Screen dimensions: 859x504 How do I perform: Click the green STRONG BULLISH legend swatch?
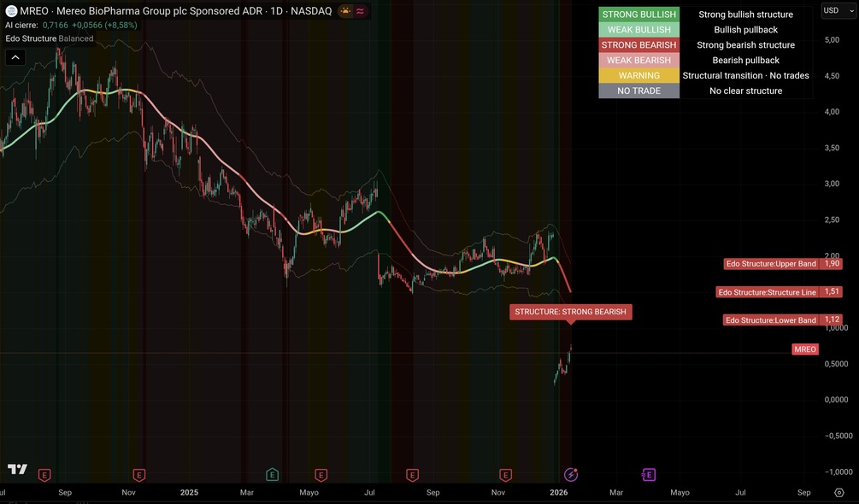coord(638,15)
